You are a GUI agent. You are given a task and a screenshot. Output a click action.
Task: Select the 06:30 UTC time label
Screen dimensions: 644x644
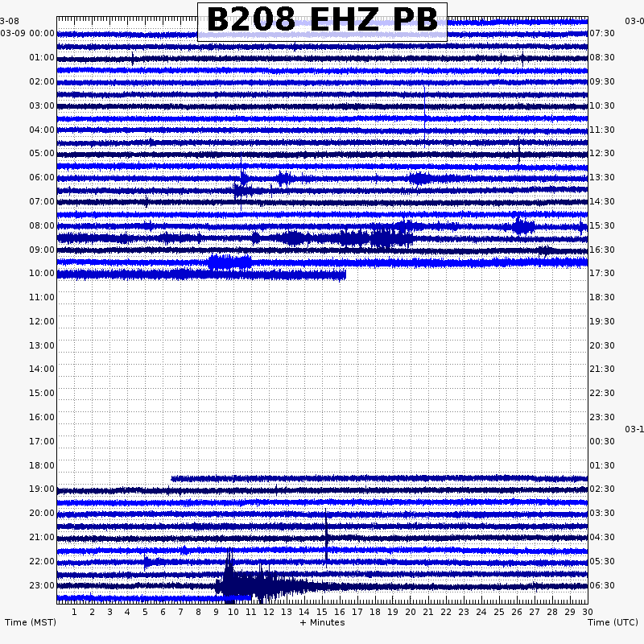pyautogui.click(x=602, y=586)
